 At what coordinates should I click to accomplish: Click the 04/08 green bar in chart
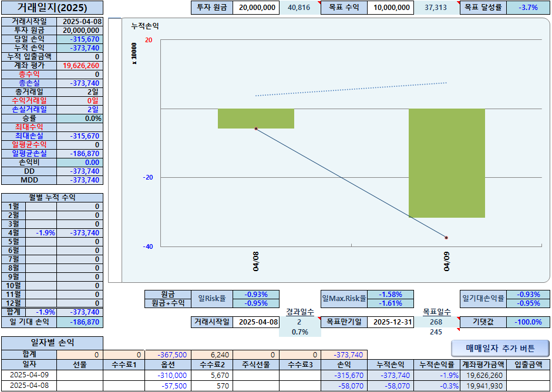256,119
